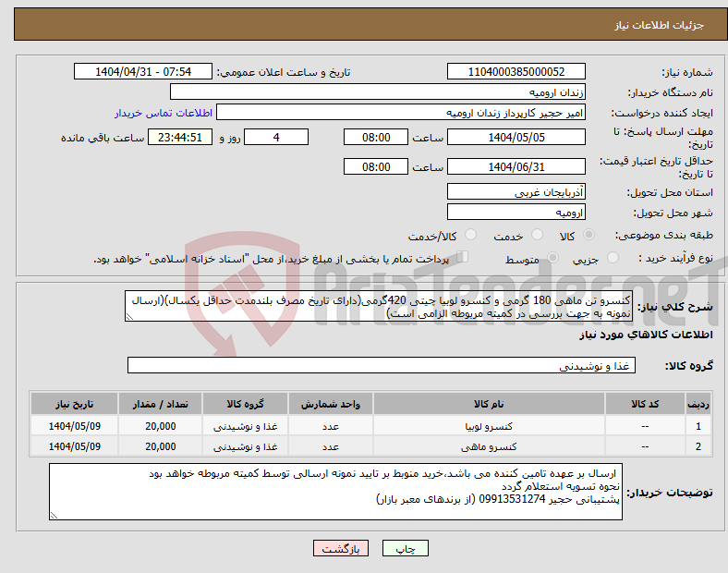
Task: Click quantity 20,000 in کنسرو لوبیا row
Action: point(160,426)
